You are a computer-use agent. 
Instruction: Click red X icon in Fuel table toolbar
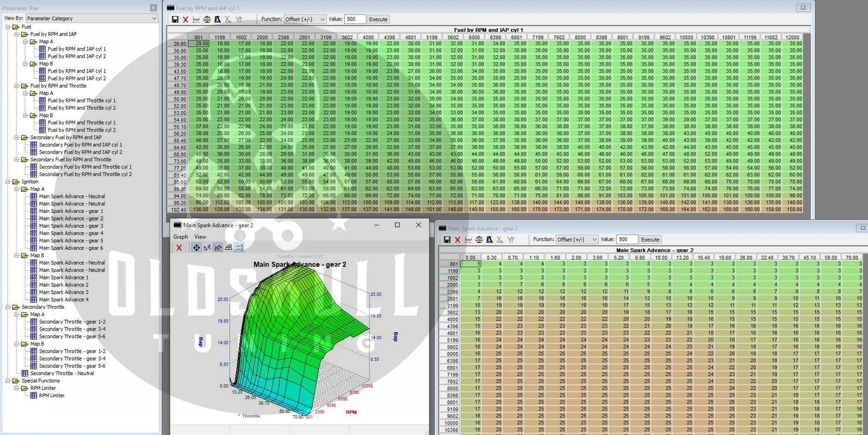186,19
